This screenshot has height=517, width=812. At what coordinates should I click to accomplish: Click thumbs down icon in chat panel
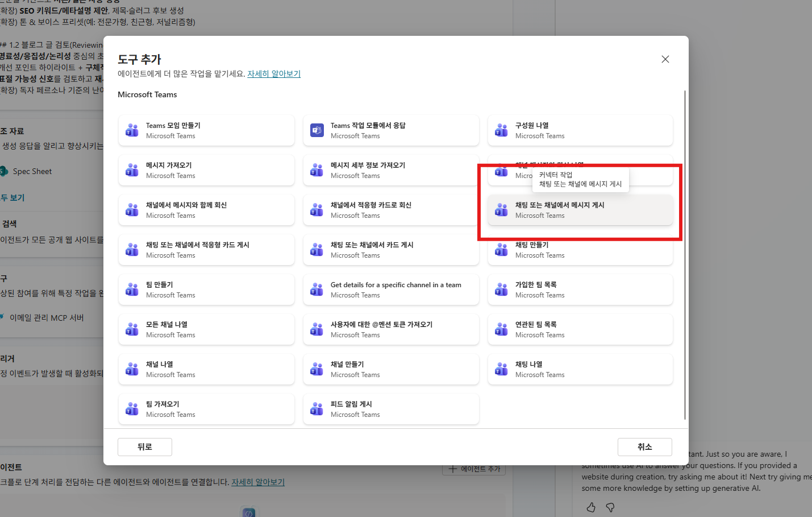pos(610,507)
